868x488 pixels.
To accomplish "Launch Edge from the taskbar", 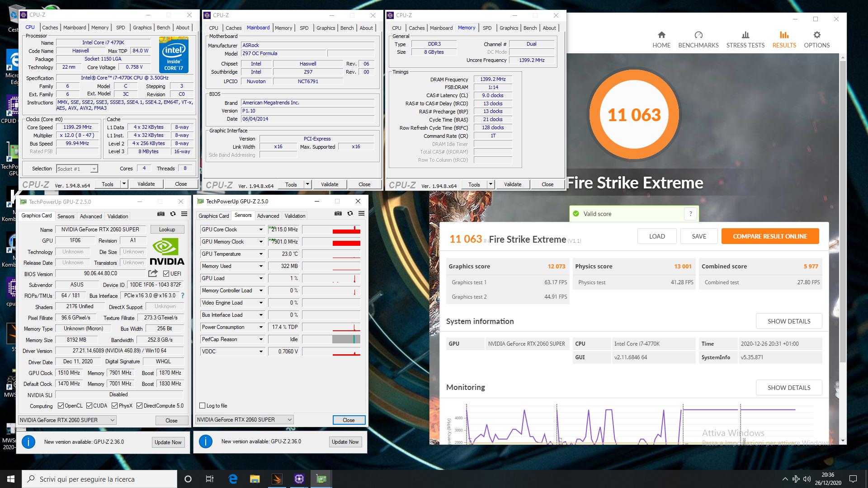I will (233, 479).
